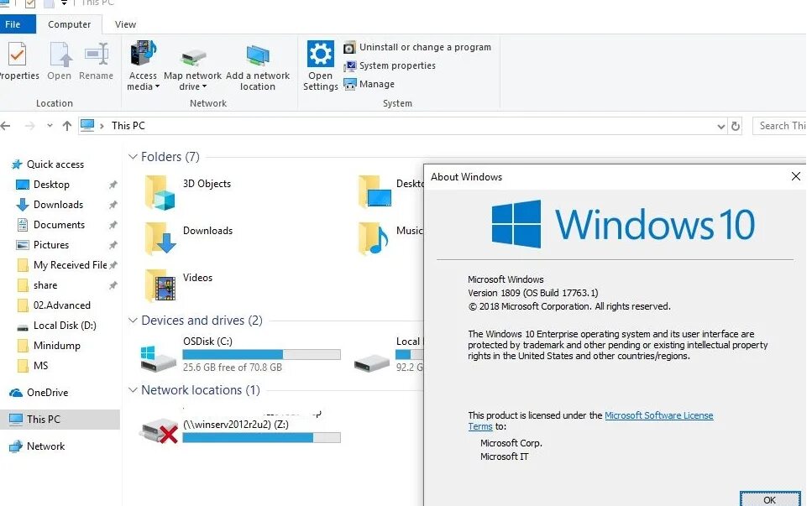
Task: Select disconnected winserv2012r2u2 (Z:) drive icon
Action: [x=160, y=431]
